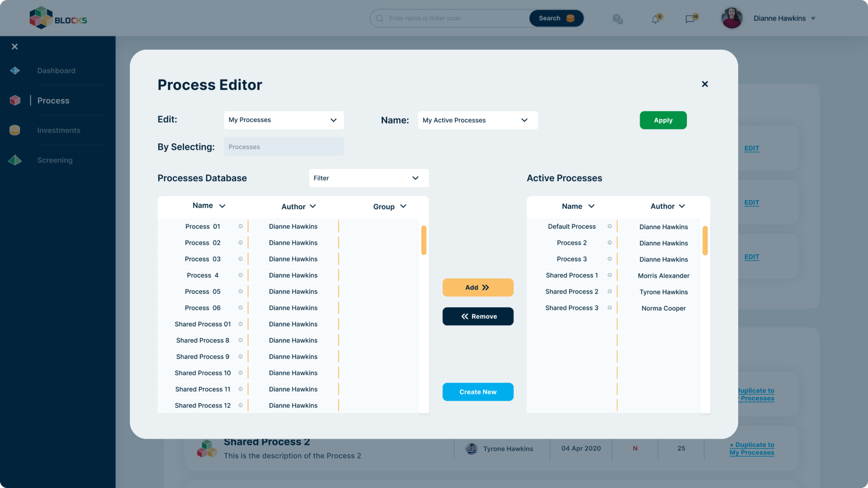Collapse the sidebar with the X icon
The width and height of the screenshot is (868, 488).
[x=15, y=47]
